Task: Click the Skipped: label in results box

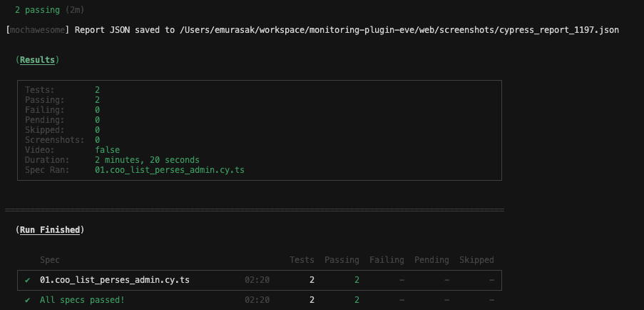Action: tap(44, 130)
